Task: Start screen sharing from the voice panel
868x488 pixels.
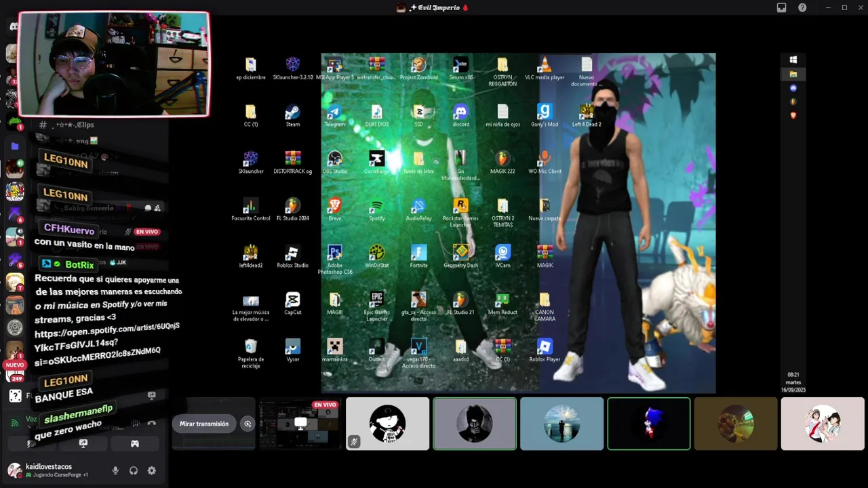Action: coord(83,444)
